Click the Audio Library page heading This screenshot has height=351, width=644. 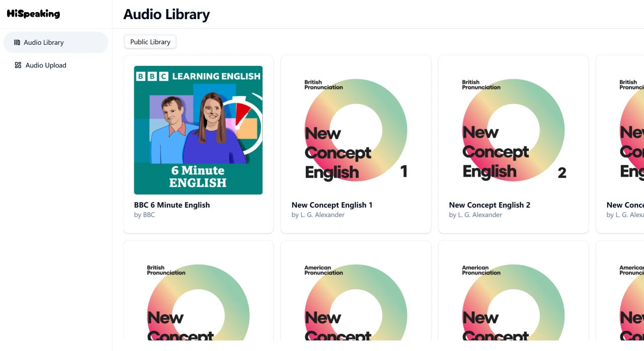[167, 14]
